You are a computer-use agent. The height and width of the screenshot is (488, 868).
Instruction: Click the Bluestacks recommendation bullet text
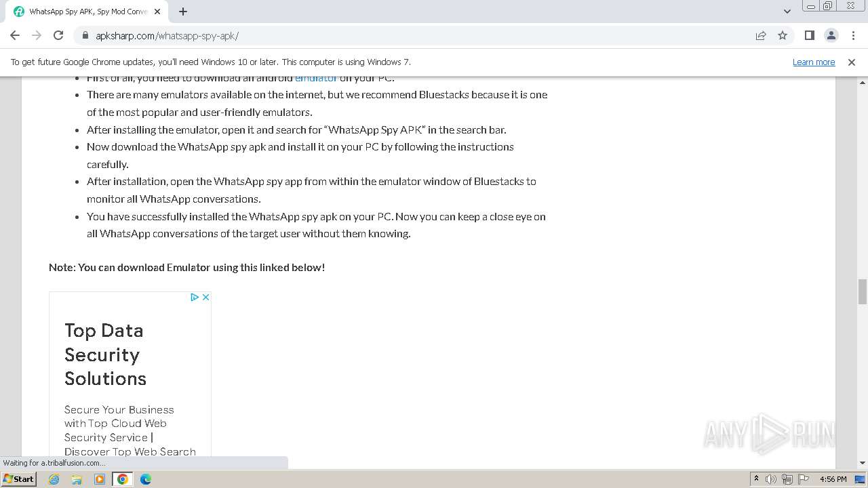317,103
